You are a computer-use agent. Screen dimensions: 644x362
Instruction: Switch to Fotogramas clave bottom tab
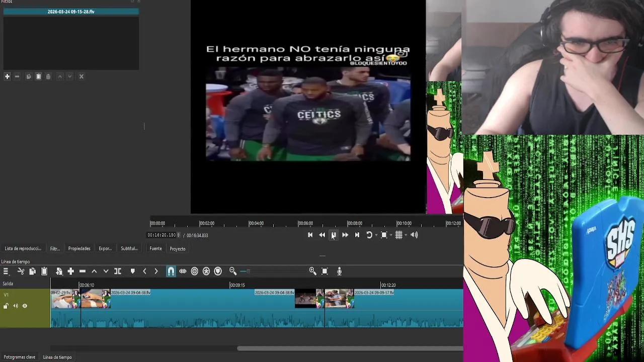point(20,357)
